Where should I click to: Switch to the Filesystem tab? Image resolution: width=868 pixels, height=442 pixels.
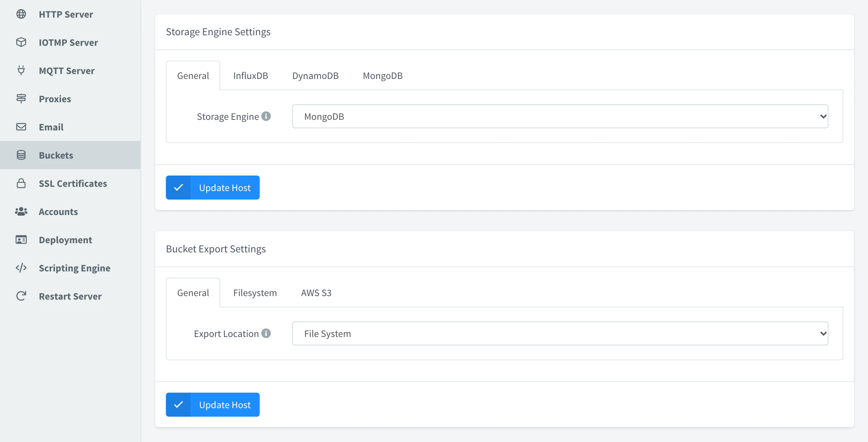coord(255,293)
